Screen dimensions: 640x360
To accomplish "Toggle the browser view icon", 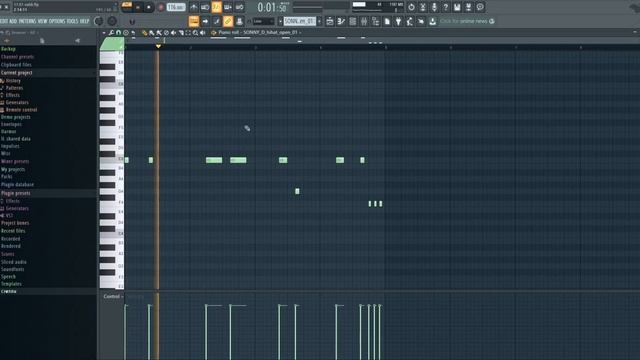I will (376, 21).
